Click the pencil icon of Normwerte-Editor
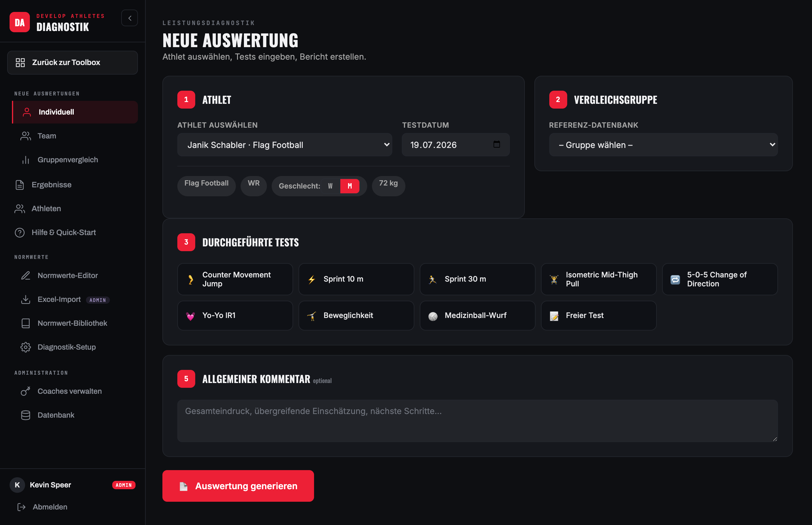Image resolution: width=812 pixels, height=525 pixels. pos(26,275)
